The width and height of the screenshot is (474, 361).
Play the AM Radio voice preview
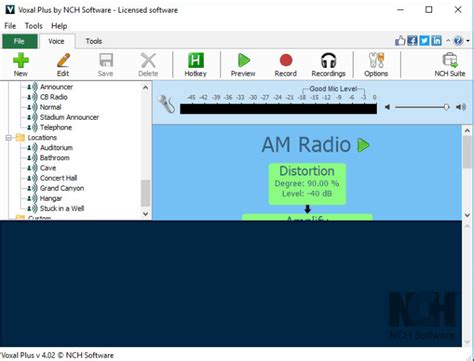(363, 145)
